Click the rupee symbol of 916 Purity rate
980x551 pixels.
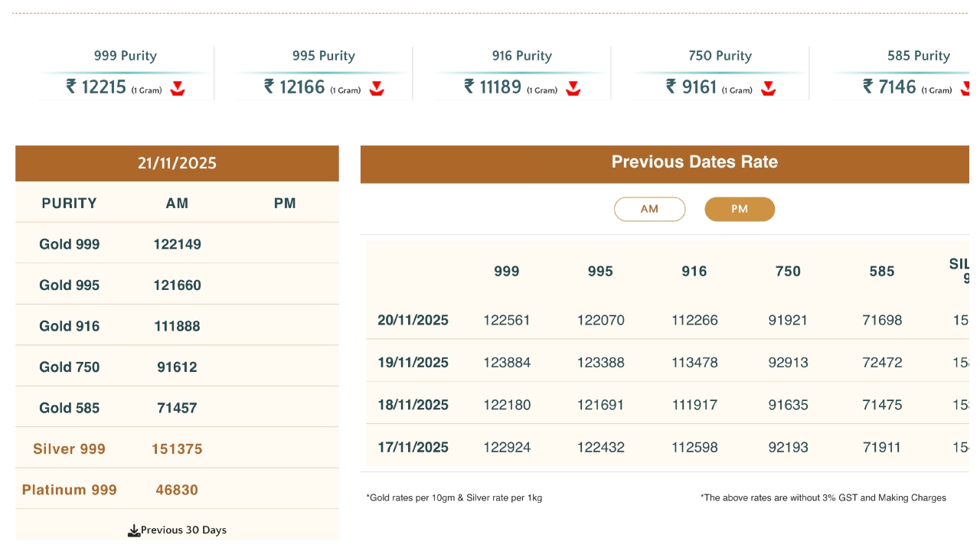pyautogui.click(x=469, y=86)
